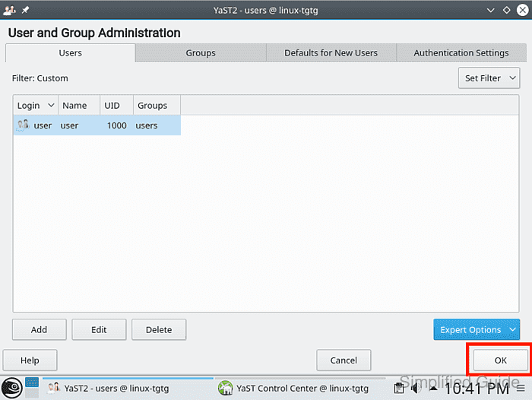The width and height of the screenshot is (532, 400).
Task: Sort by the UID column header
Action: (x=116, y=106)
